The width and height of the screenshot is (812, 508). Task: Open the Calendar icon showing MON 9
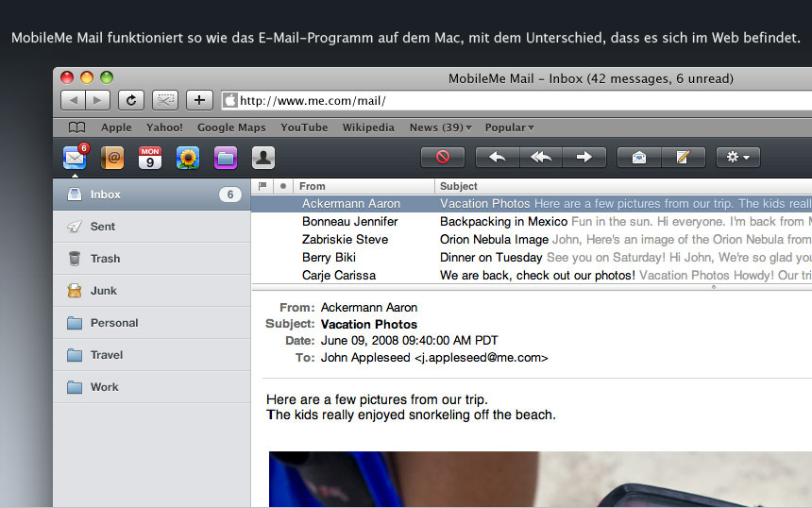tap(150, 158)
